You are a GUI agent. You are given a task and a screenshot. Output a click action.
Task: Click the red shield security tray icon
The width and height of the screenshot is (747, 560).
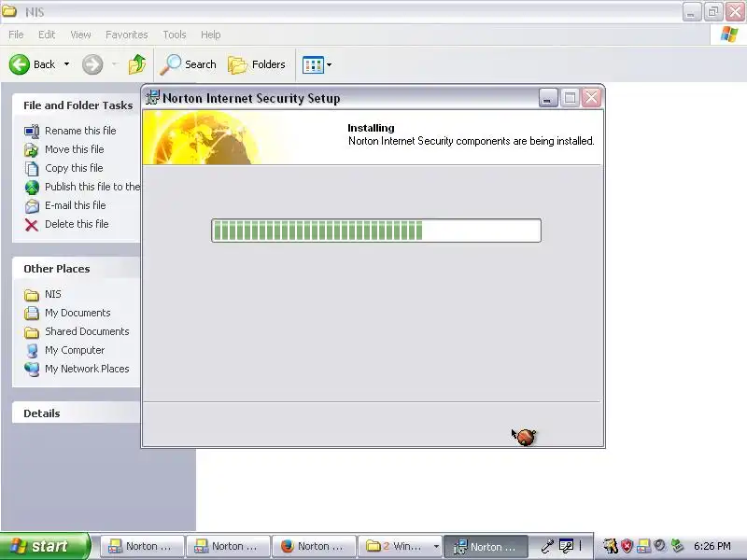click(627, 546)
